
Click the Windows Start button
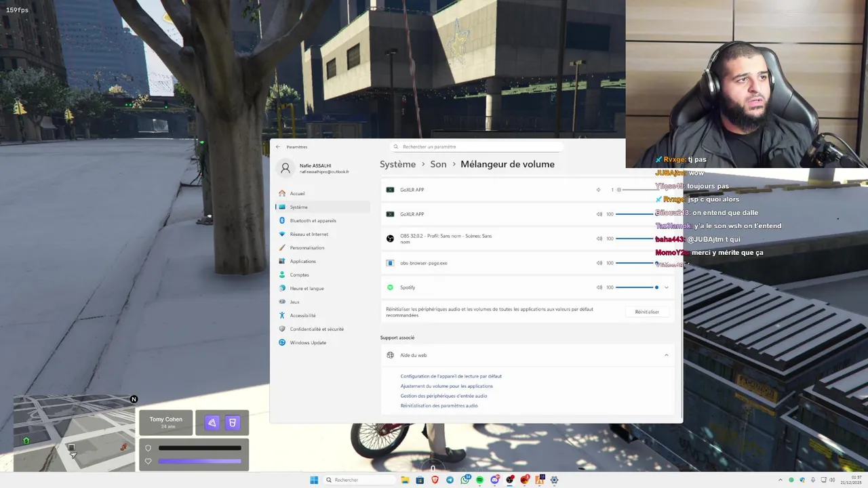click(x=314, y=480)
